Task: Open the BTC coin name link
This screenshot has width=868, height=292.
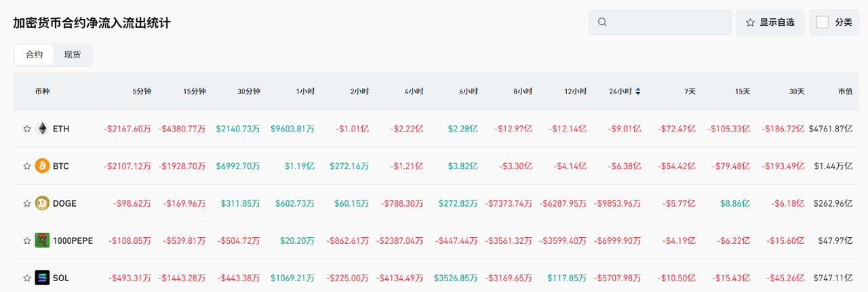Action: pos(61,166)
